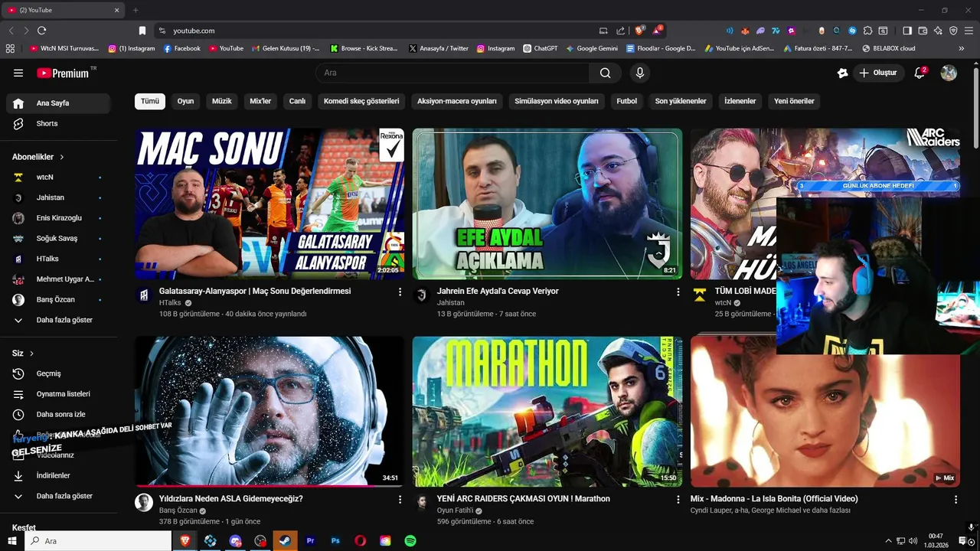Open the HTalks channel link under video
Screen dimensions: 980x551
point(170,303)
